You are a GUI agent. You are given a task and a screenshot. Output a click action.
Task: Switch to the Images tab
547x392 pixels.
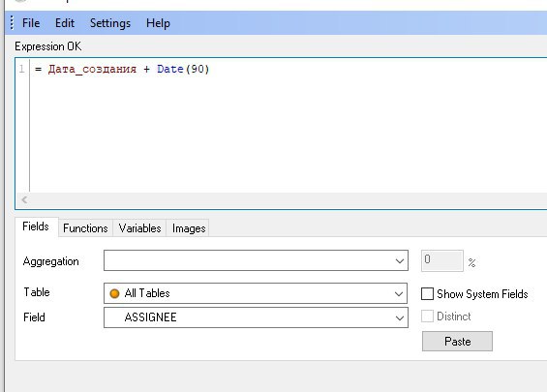189,228
